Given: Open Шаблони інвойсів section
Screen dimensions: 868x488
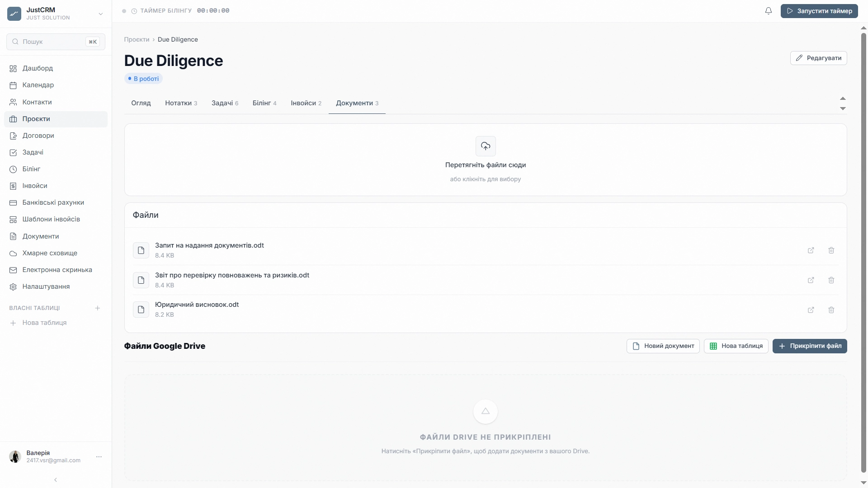Looking at the screenshot, I should (56, 219).
